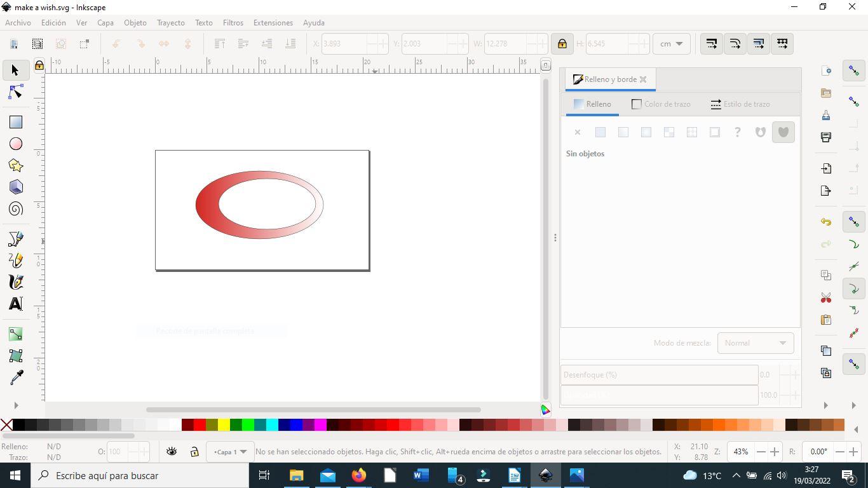The height and width of the screenshot is (488, 868).
Task: Switch to Estilo de trazo tab
Action: point(740,104)
